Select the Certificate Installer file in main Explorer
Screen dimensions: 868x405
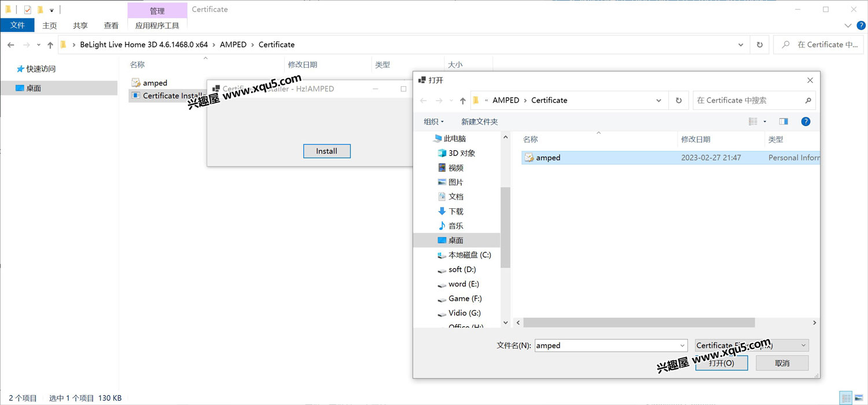pyautogui.click(x=168, y=95)
